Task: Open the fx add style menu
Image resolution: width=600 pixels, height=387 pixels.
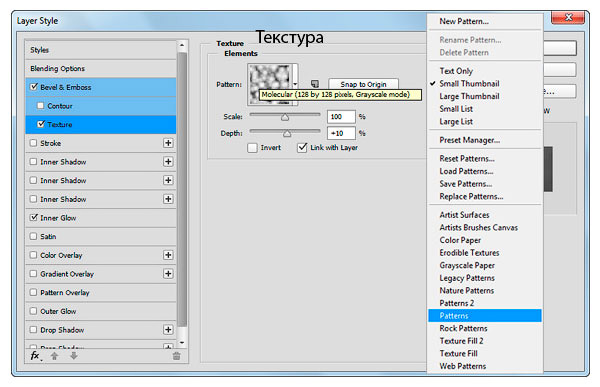Action: click(36, 356)
